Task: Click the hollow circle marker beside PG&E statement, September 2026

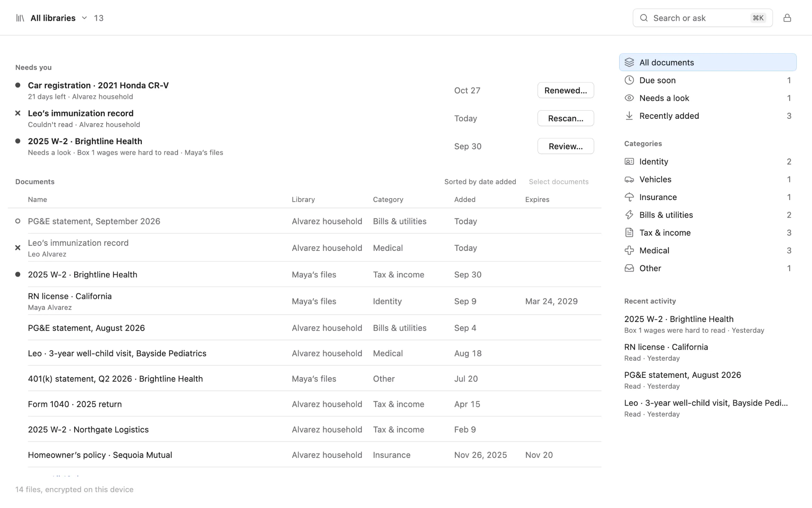Action: 18,221
